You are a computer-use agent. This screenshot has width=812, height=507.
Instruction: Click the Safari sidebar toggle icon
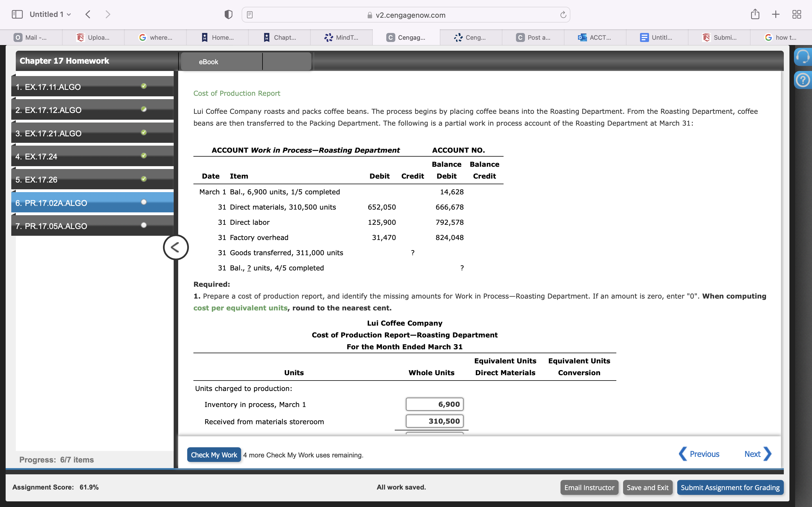pyautogui.click(x=17, y=14)
